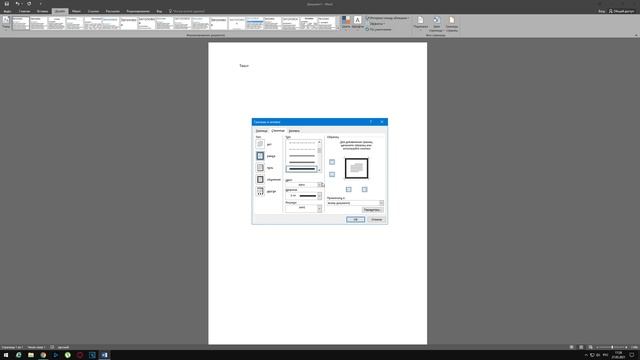Switch to print layout view icon in status bar
Image resolution: width=640 pixels, height=360 pixels.
point(581,347)
